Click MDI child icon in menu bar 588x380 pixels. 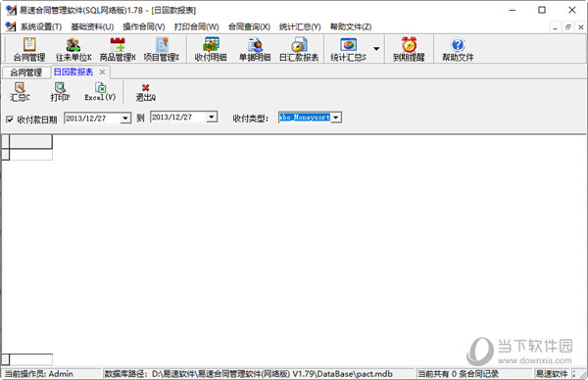click(x=11, y=26)
